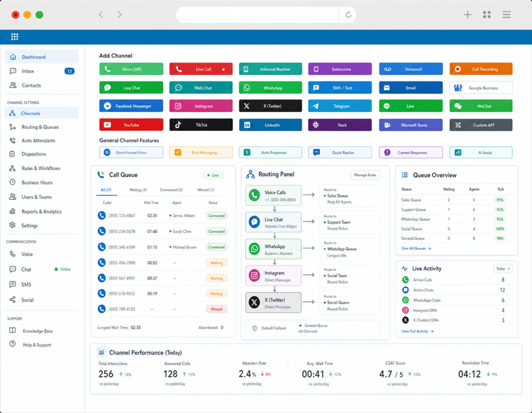The image size is (532, 413).
Task: Add the WhatsApp channel
Action: 270,88
